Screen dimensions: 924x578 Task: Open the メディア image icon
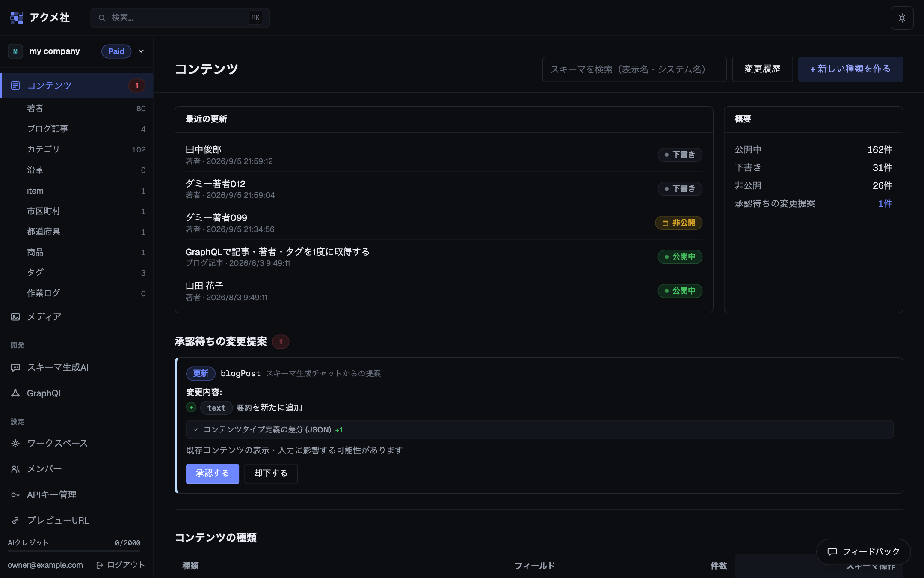[x=15, y=317]
